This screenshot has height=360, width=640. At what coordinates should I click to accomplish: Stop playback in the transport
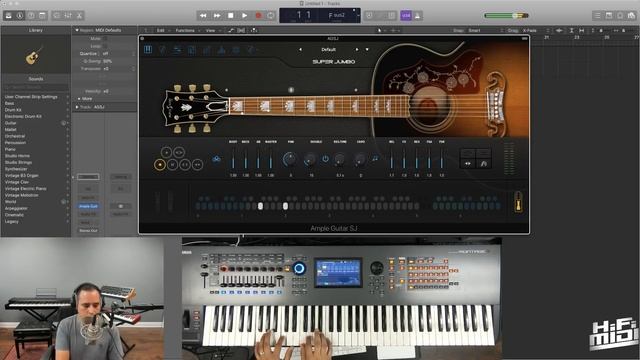click(x=231, y=16)
